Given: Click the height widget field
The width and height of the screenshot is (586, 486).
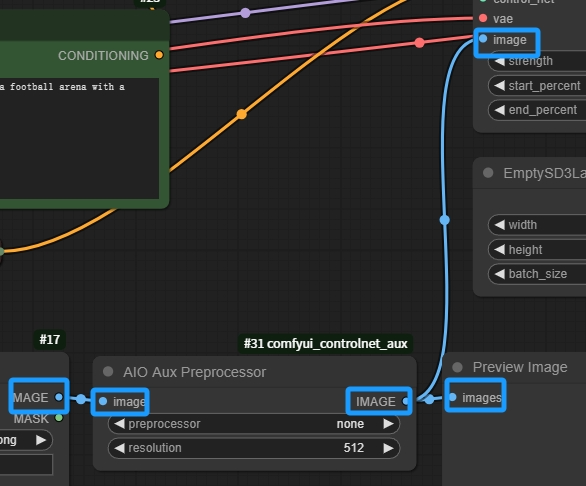Looking at the screenshot, I should point(537,249).
